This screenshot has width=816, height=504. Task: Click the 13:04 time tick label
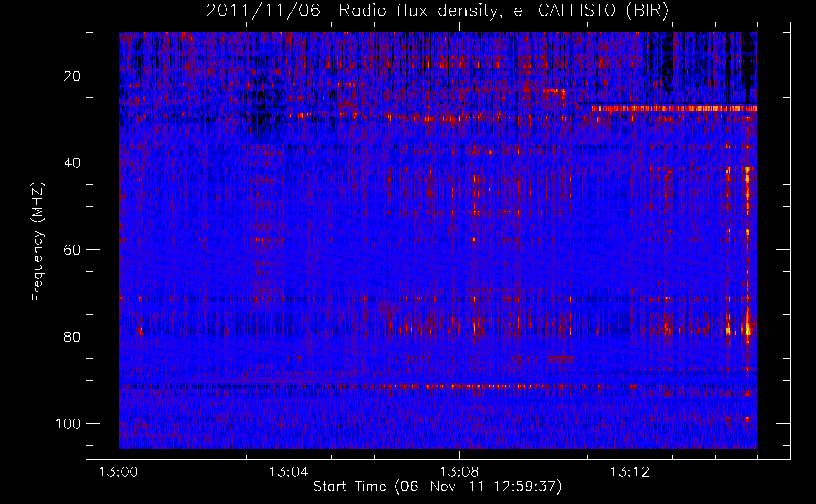tap(289, 472)
